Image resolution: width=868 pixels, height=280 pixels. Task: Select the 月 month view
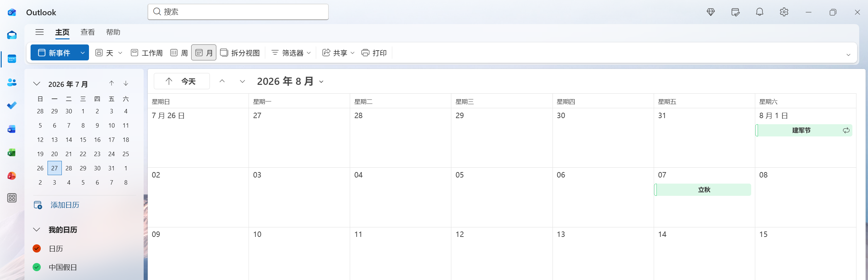click(x=204, y=53)
